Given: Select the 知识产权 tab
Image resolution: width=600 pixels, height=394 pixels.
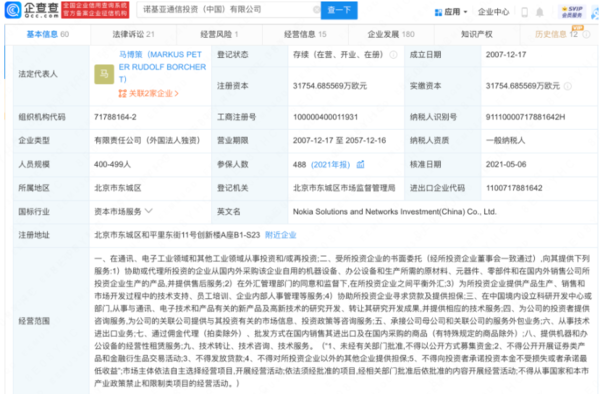Looking at the screenshot, I should [477, 34].
